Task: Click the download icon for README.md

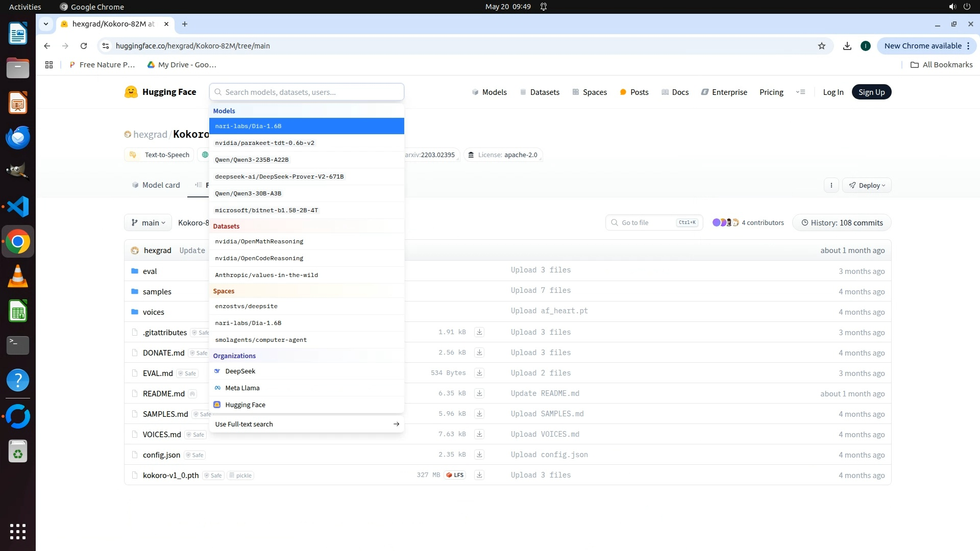Action: tap(479, 393)
